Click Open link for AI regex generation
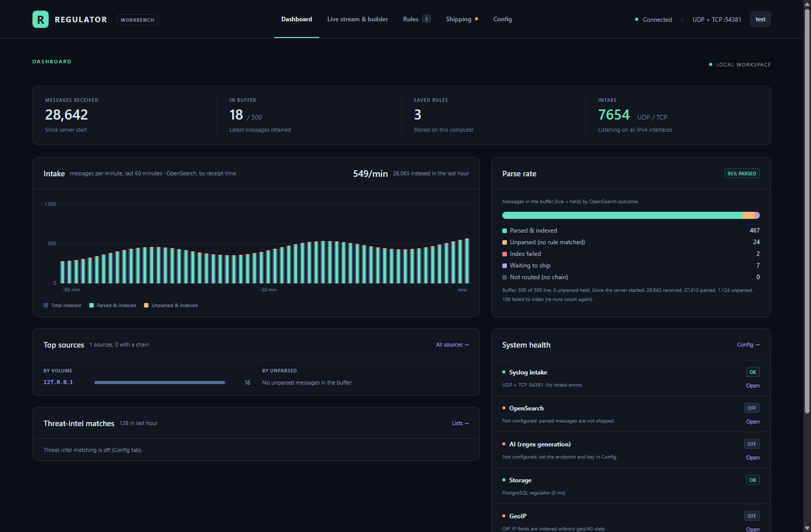Viewport: 811px width, 532px height. (753, 458)
